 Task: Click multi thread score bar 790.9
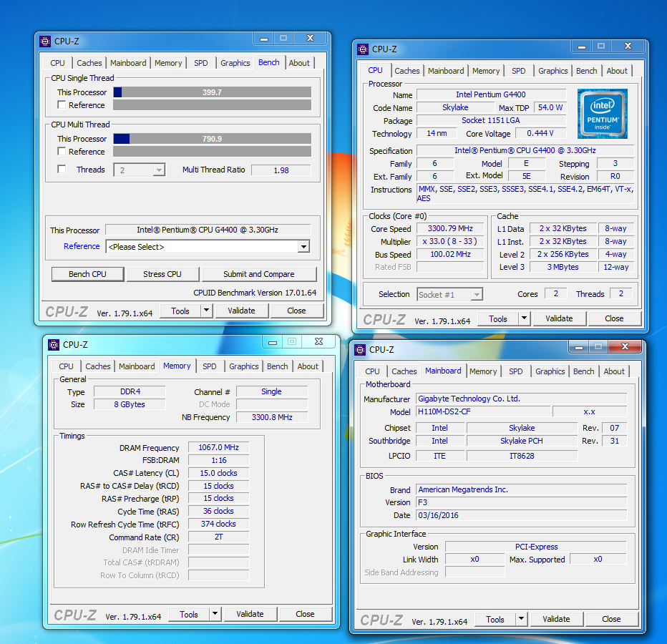pyautogui.click(x=212, y=139)
